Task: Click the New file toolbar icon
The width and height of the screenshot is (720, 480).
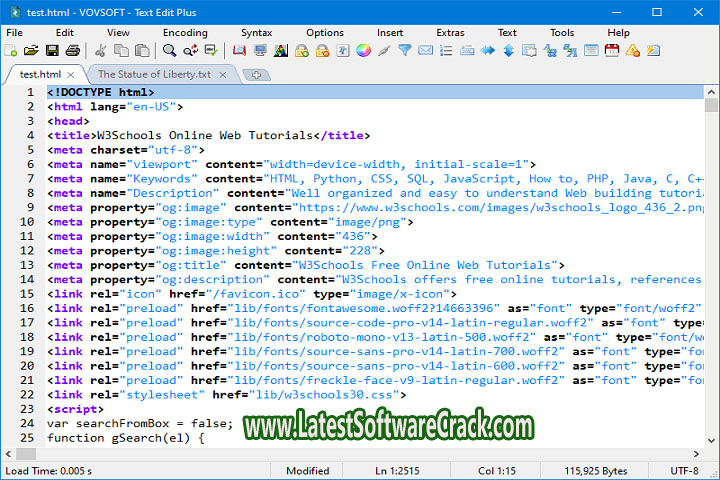Action: [12, 50]
